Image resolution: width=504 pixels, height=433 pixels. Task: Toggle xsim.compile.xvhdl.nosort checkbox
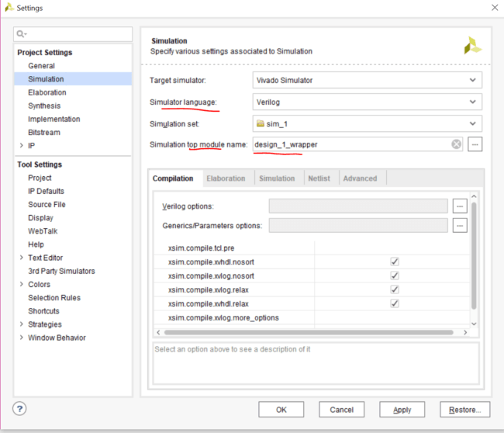point(395,262)
